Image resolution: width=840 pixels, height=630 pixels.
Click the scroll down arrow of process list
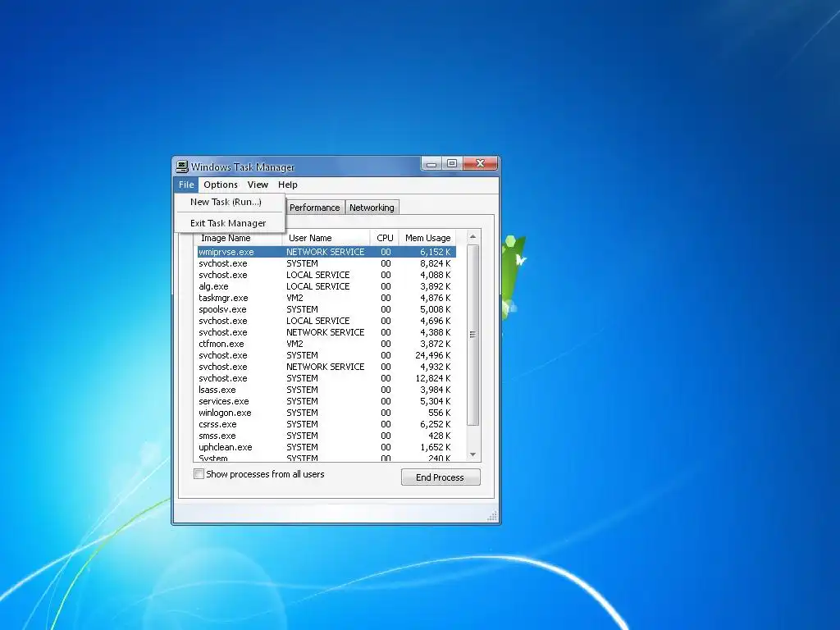click(x=472, y=454)
